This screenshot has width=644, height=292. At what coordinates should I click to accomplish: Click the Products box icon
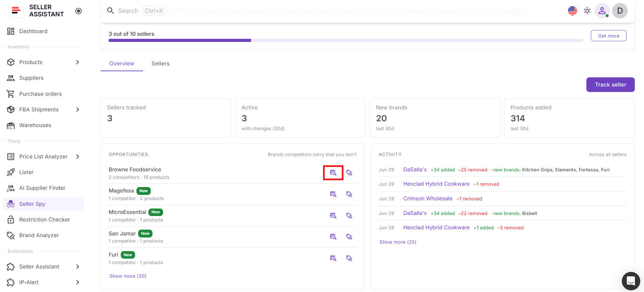[x=11, y=62]
